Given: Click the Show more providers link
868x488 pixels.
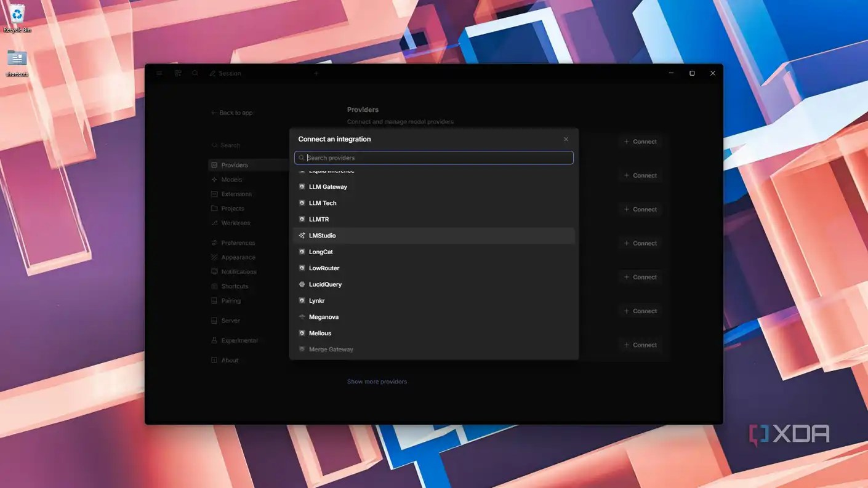Looking at the screenshot, I should tap(377, 382).
